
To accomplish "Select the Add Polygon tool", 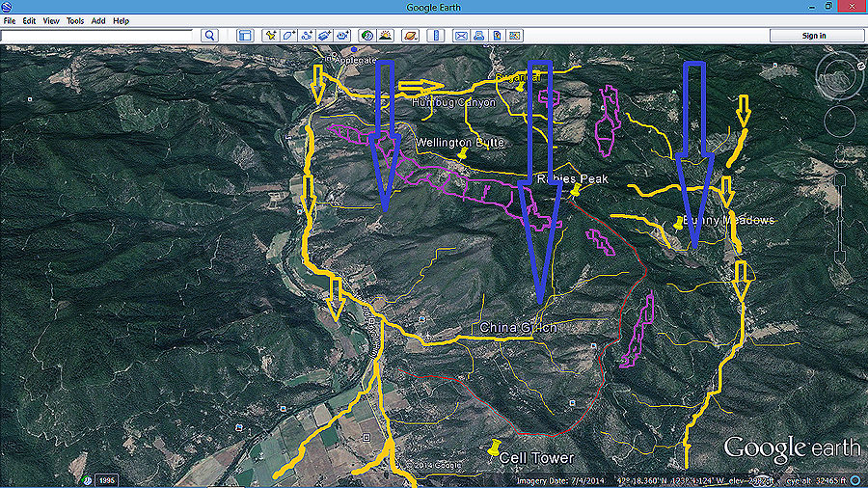I will tap(288, 36).
